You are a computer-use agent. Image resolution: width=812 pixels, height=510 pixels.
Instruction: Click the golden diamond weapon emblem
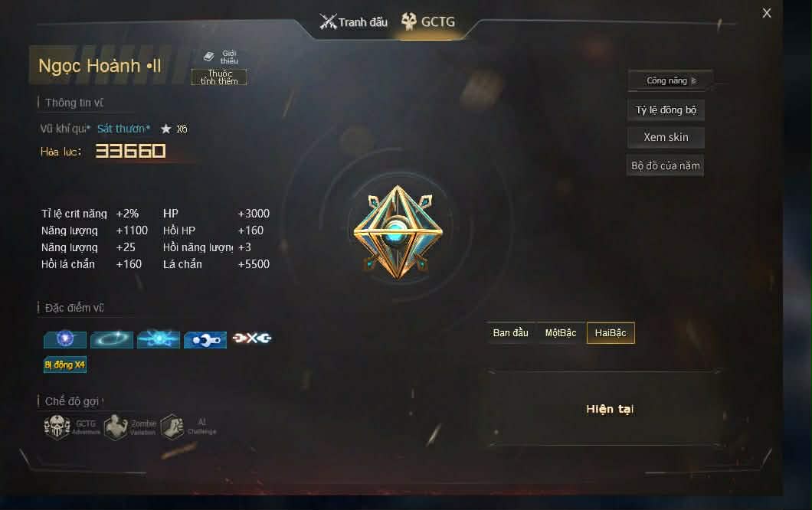(398, 232)
